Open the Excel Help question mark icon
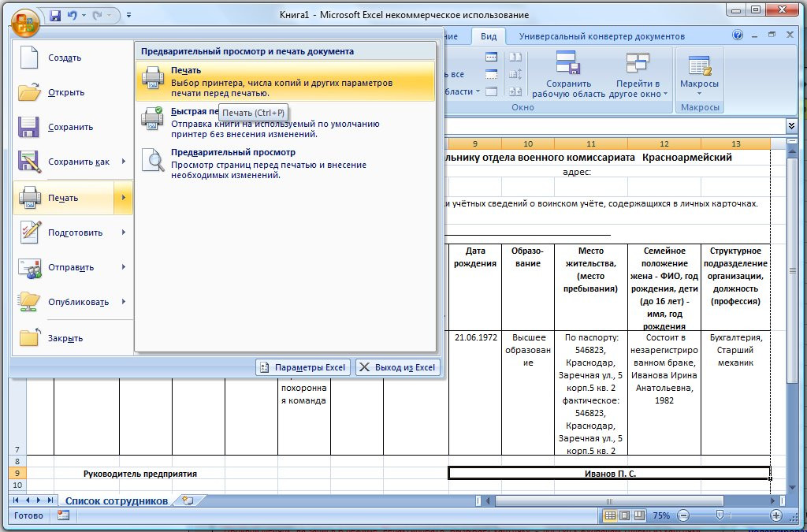Viewport: 807px width, 532px height. (x=738, y=35)
